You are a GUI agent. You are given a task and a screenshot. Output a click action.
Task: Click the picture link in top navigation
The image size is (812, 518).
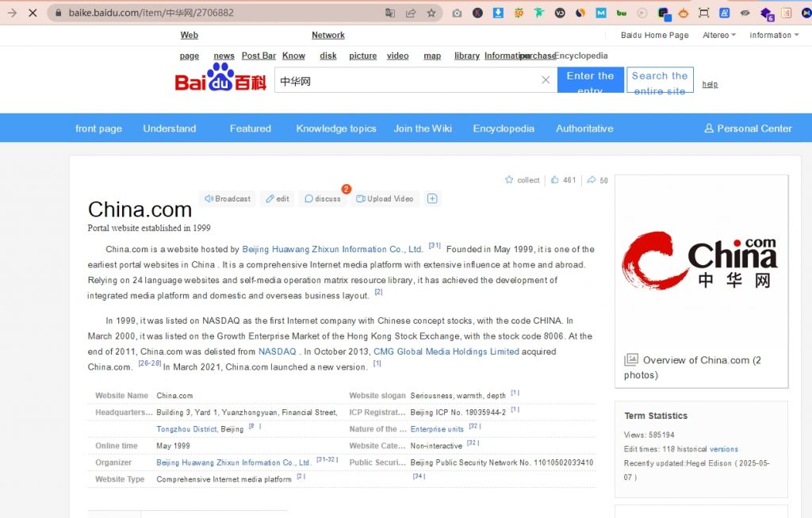coord(363,56)
